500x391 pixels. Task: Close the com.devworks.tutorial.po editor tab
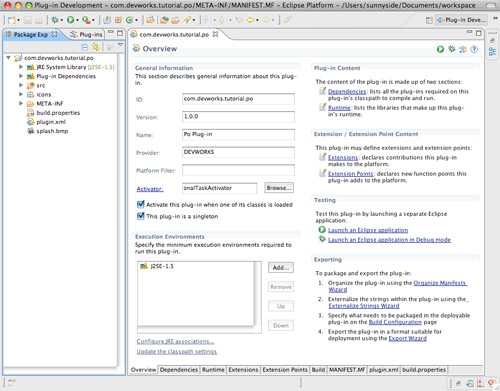(215, 34)
